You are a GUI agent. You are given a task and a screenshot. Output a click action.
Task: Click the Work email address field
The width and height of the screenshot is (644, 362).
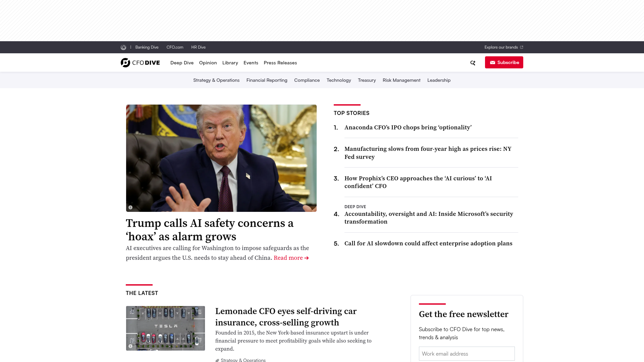(467, 354)
